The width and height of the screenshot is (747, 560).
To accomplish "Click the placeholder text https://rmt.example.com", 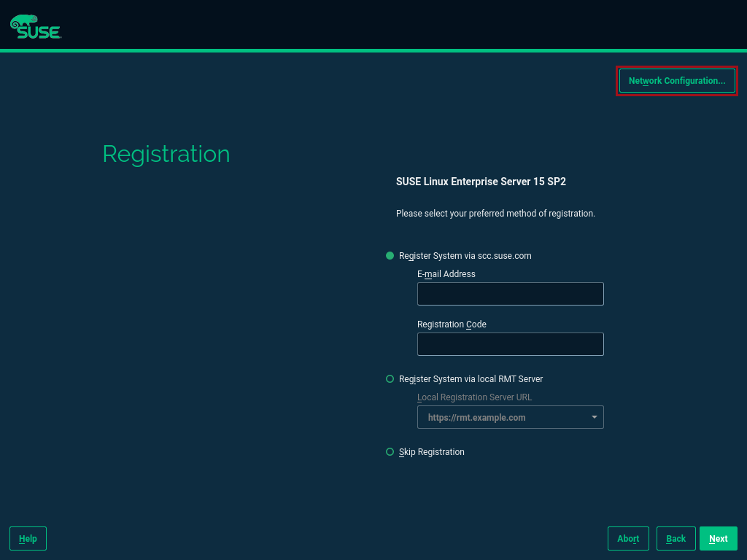I will coord(476,417).
